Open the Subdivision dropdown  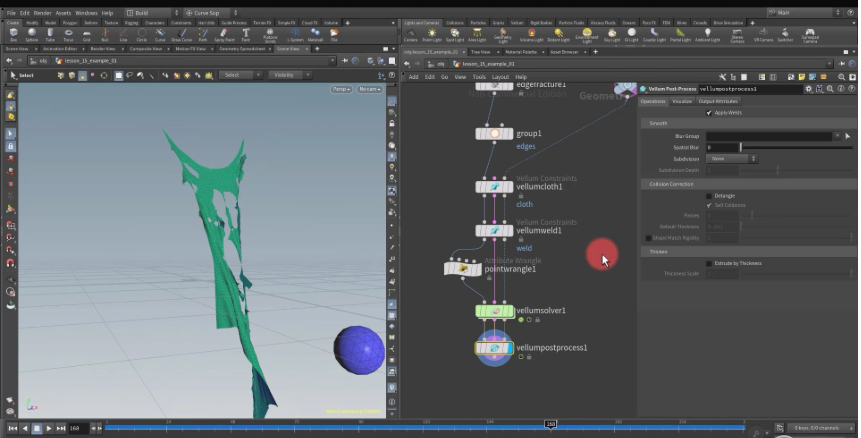732,158
